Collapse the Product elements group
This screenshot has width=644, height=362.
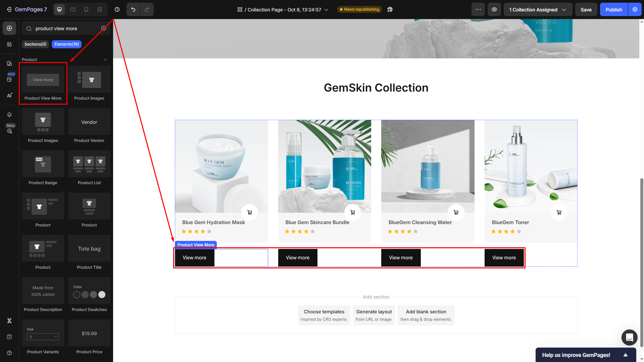point(105,60)
